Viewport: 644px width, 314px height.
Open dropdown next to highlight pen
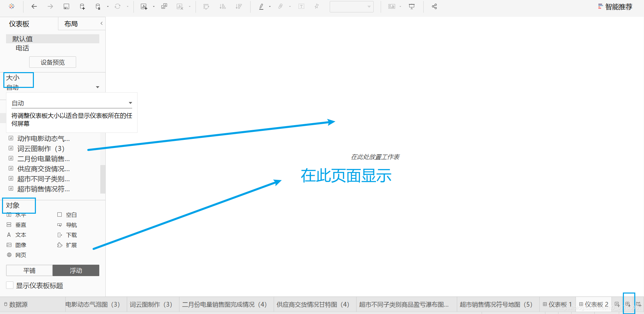coord(270,6)
